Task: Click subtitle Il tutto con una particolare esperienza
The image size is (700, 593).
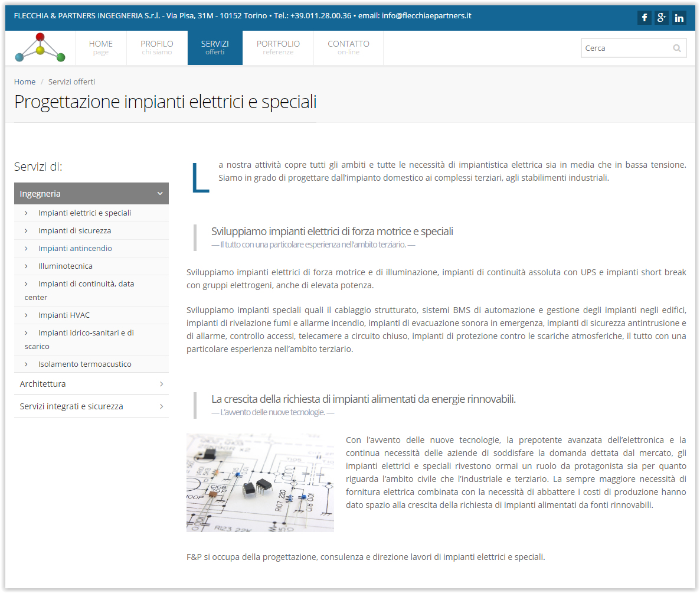Action: (313, 245)
